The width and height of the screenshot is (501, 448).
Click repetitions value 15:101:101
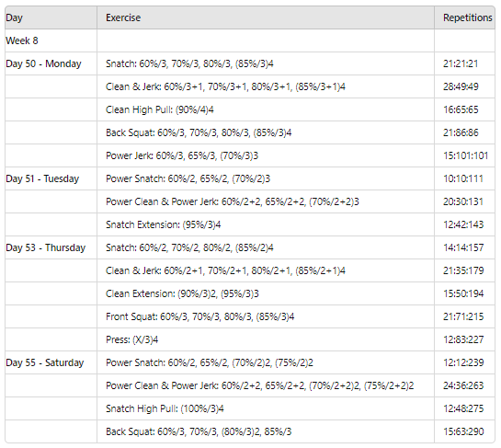pyautogui.click(x=465, y=155)
